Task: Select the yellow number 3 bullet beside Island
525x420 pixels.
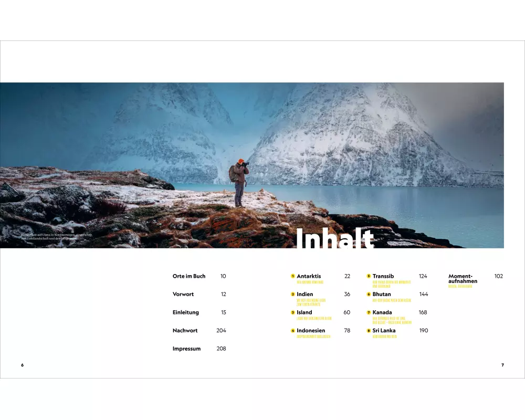Action: 292,312
